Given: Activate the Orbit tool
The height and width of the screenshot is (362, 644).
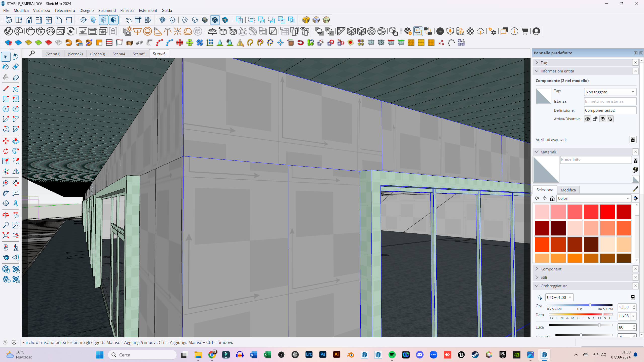Looking at the screenshot, I should point(6,215).
